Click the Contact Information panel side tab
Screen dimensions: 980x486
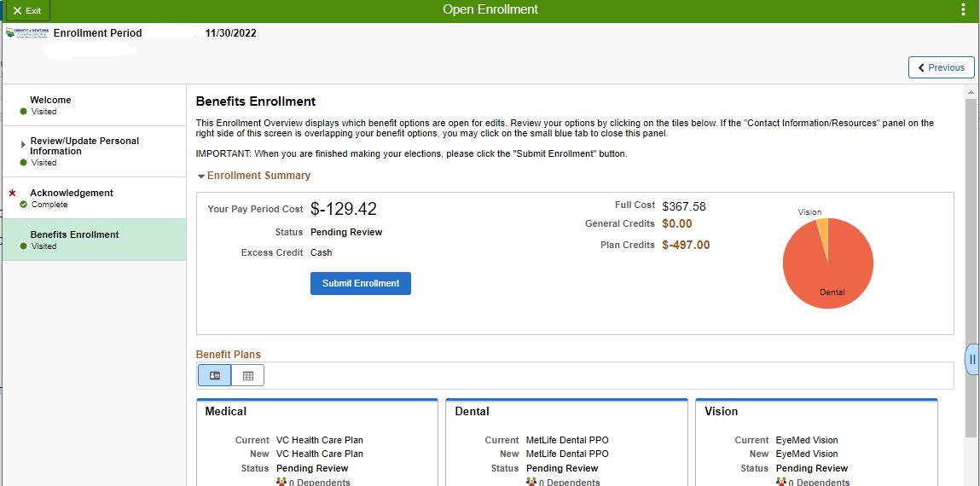click(971, 359)
